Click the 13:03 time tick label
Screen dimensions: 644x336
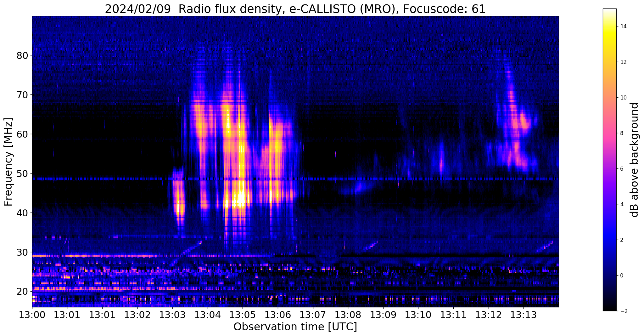[172, 315]
